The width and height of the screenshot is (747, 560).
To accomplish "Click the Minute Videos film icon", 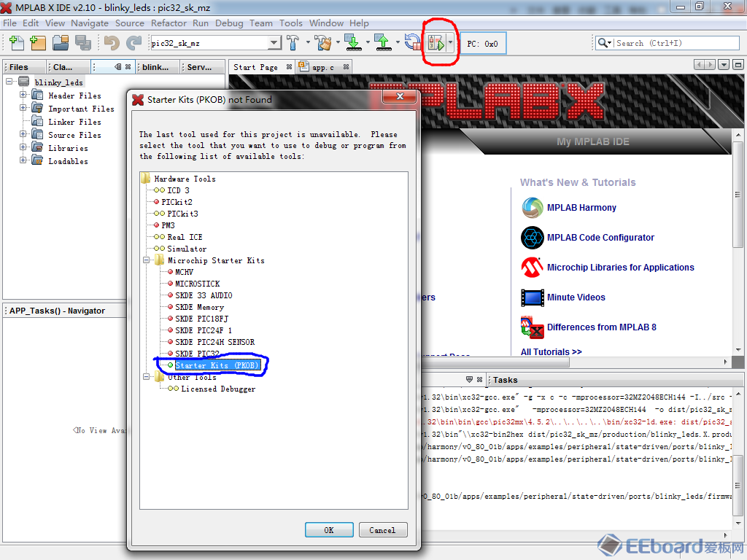I will 532,297.
